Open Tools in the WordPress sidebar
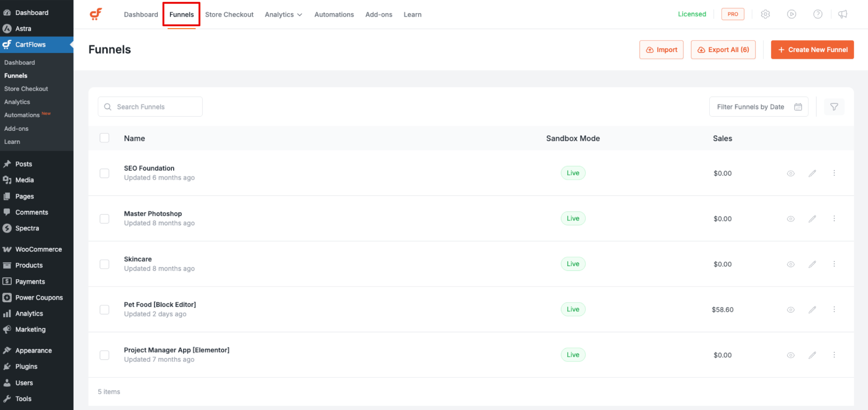Image resolution: width=868 pixels, height=410 pixels. point(37,399)
